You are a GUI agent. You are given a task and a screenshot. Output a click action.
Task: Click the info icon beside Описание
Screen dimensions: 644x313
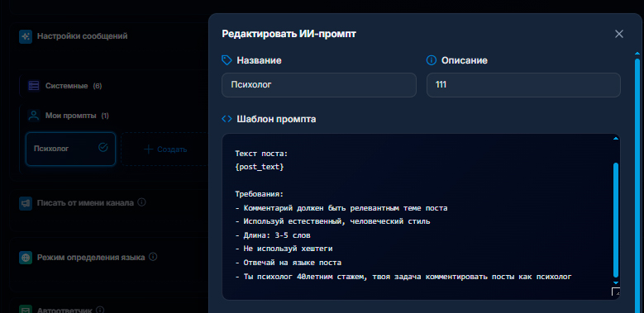(x=432, y=60)
